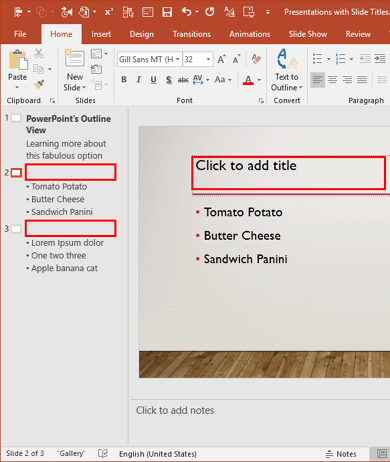Click the Notes button in the status bar
Image resolution: width=390 pixels, height=462 pixels.
point(341,454)
